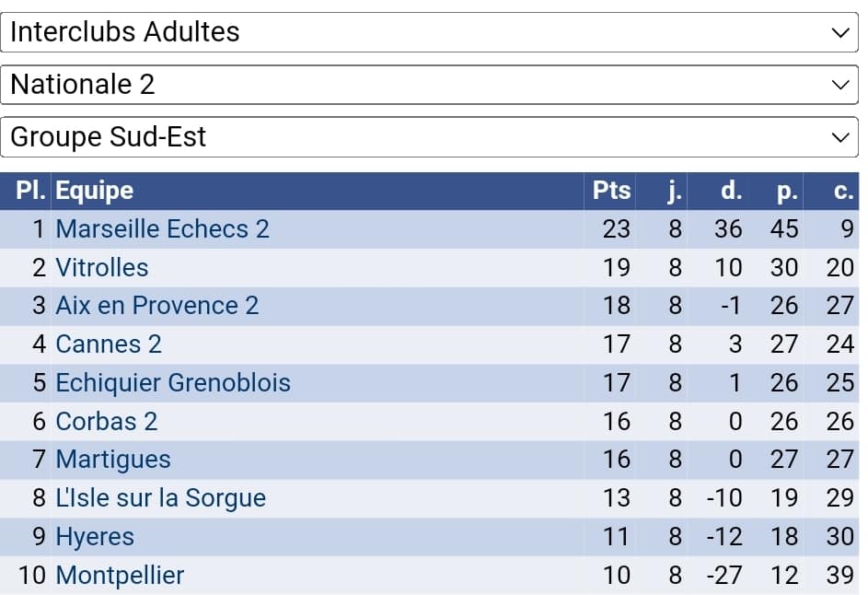
Task: Open the Hyeres team page
Action: 95,537
